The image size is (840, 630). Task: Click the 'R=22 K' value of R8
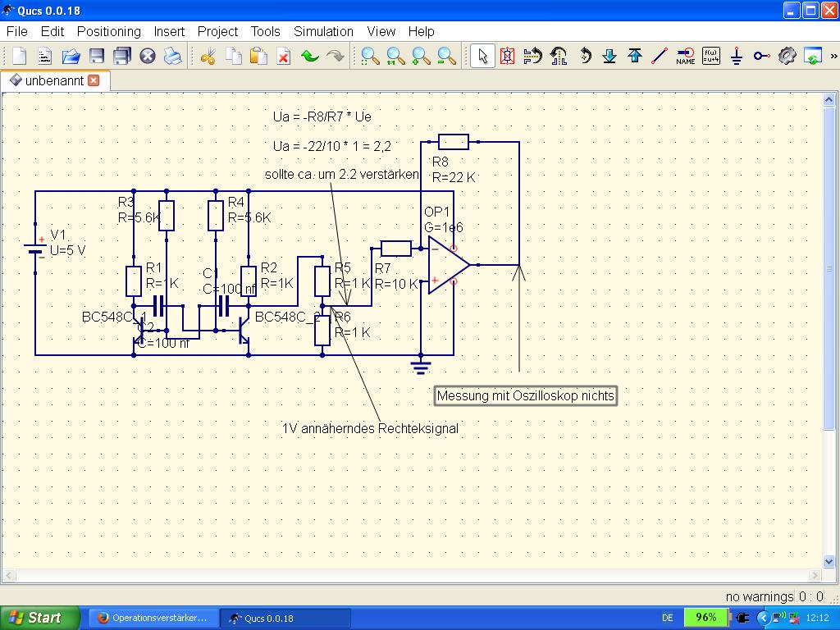click(x=454, y=177)
